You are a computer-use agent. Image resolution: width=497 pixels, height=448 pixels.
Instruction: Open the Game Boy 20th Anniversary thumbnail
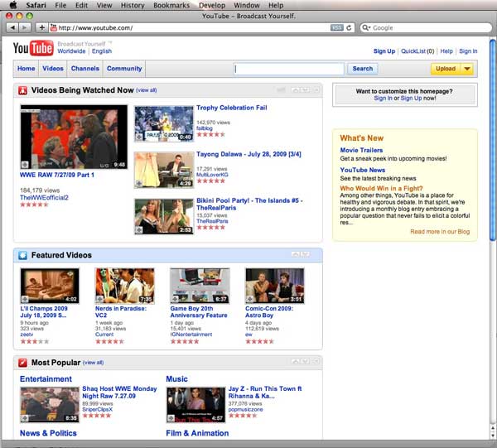200,286
